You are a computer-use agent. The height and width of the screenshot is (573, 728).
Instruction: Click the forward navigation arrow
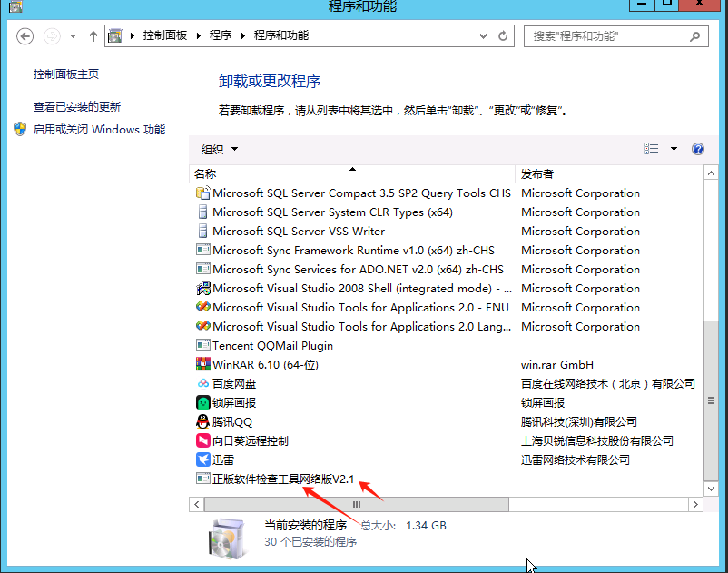pyautogui.click(x=52, y=35)
